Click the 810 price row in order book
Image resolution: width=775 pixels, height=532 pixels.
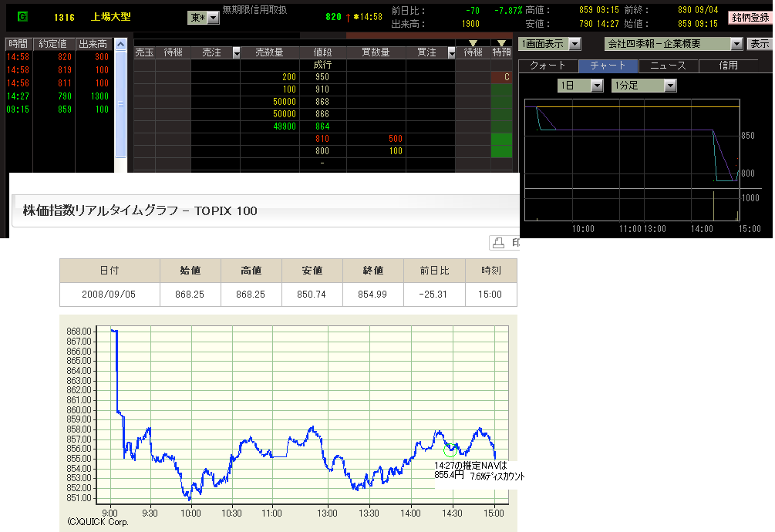coord(322,138)
